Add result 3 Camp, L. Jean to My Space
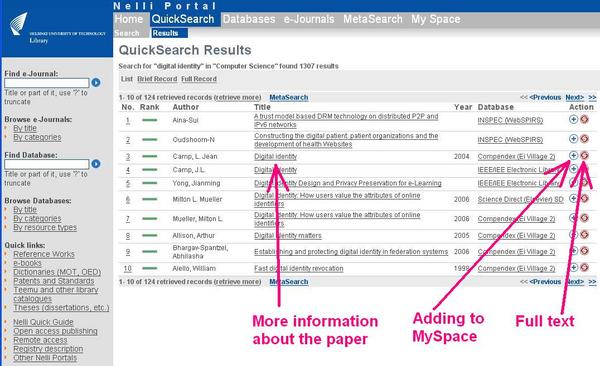Image resolution: width=600 pixels, height=366 pixels. click(573, 155)
